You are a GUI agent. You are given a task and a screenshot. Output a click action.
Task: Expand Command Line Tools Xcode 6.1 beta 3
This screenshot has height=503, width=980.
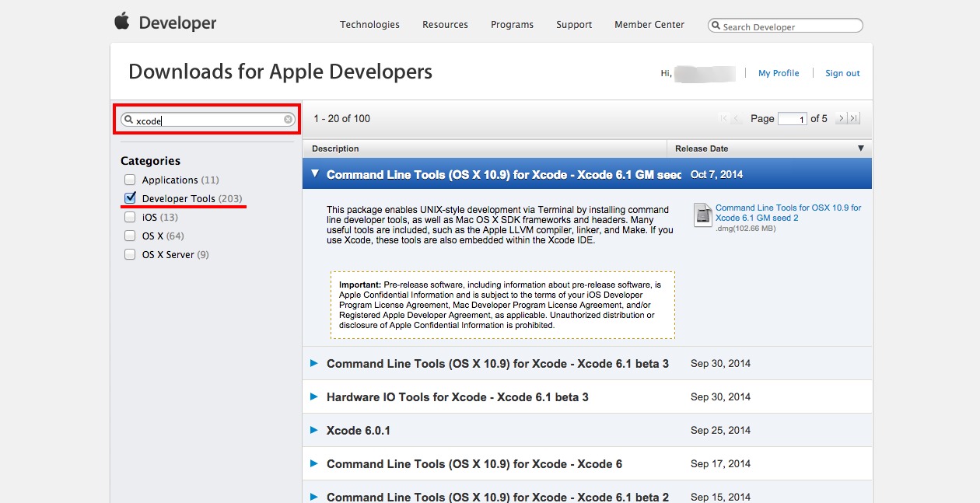(x=314, y=363)
